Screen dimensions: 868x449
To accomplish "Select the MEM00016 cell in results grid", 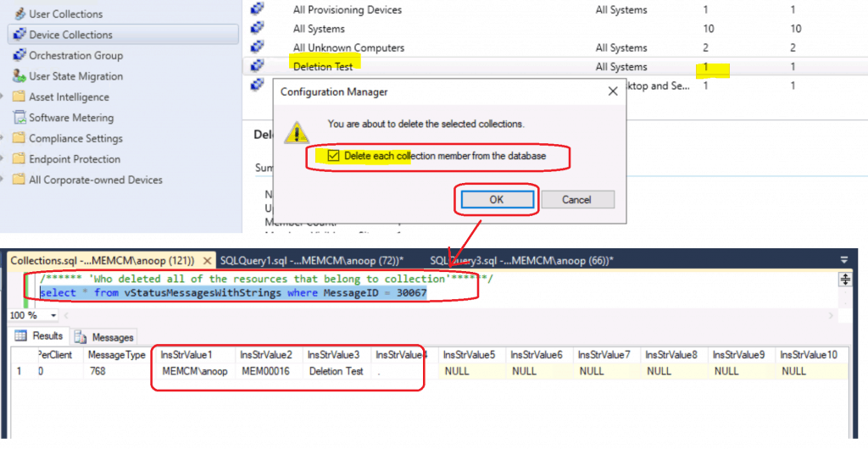I will point(266,371).
